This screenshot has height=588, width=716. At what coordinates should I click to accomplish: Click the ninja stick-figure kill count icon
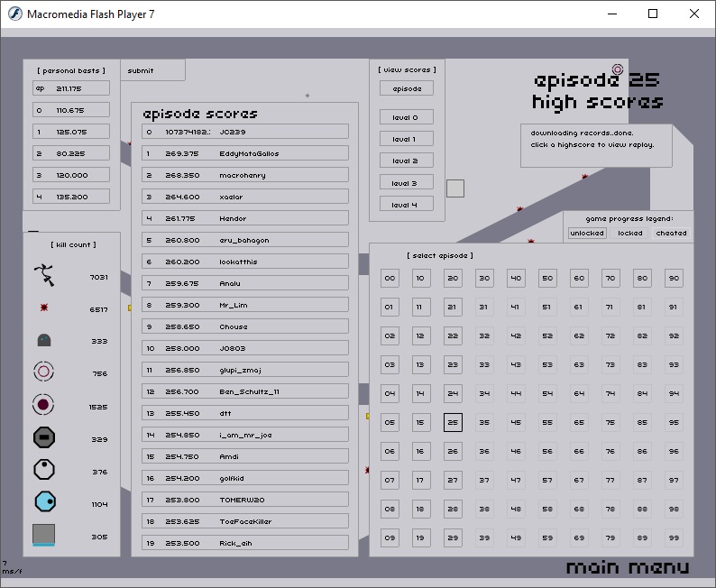tap(44, 275)
